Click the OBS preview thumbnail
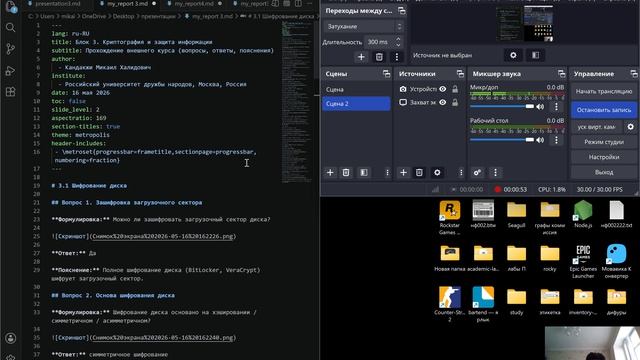The width and height of the screenshot is (640, 360). coord(524,24)
